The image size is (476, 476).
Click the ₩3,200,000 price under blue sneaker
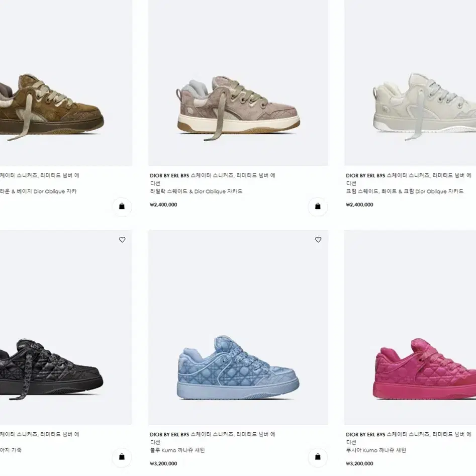(x=164, y=463)
